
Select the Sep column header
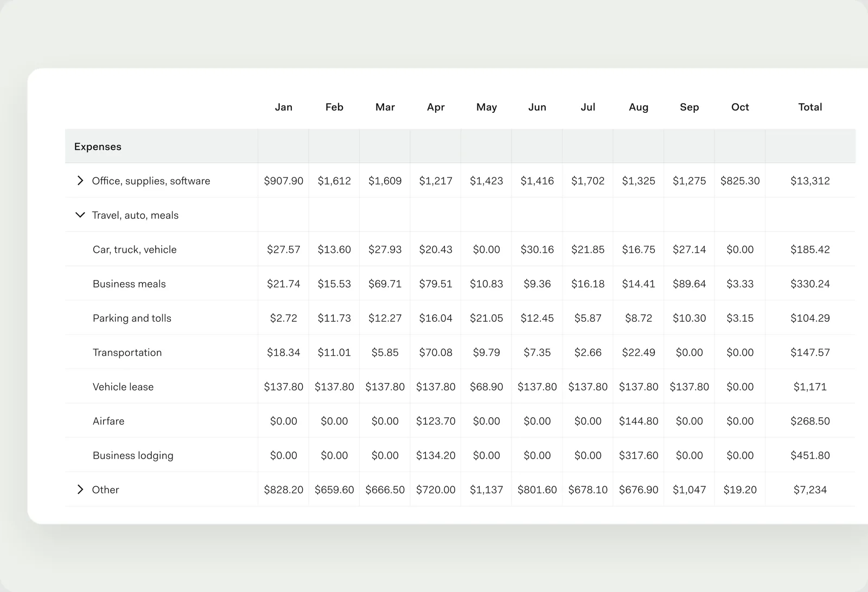(x=690, y=107)
